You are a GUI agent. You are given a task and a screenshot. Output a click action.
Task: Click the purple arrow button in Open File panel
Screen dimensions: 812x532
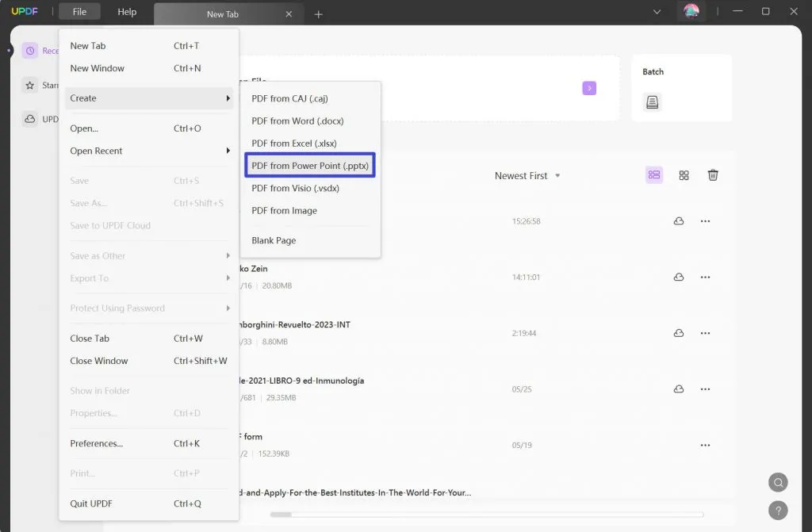(x=589, y=88)
